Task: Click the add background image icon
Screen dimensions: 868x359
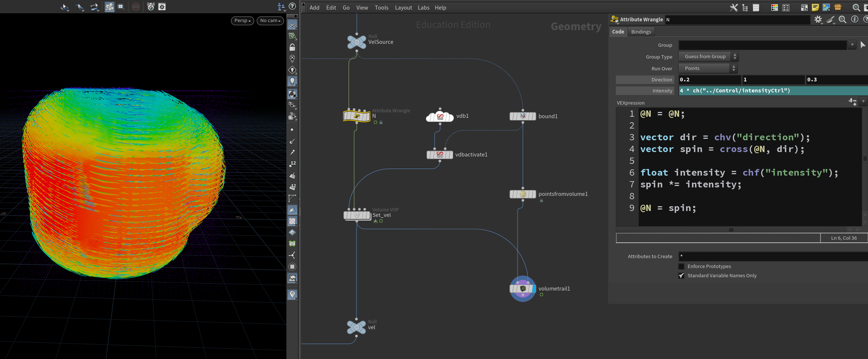Action: 826,7
